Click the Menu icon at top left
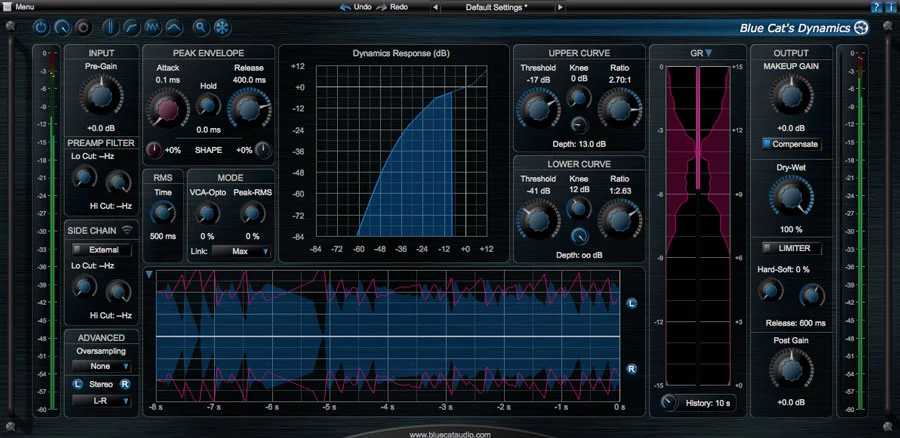 7,7
